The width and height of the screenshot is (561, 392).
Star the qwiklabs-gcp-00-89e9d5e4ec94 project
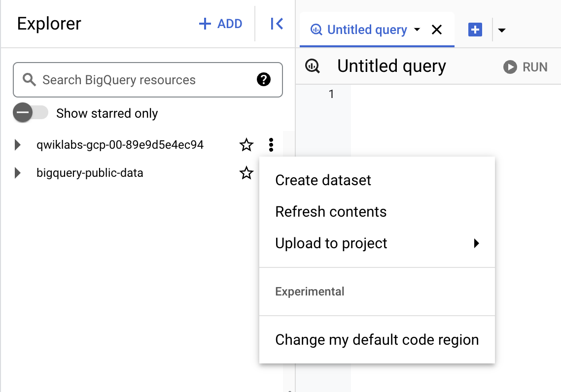(x=246, y=145)
